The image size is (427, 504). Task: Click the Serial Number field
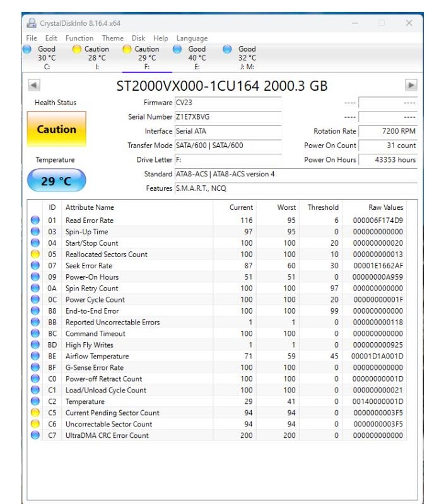227,117
